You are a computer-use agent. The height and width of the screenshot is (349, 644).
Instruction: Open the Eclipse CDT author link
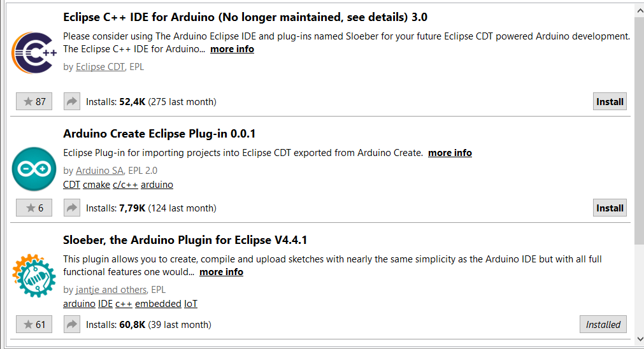[100, 66]
